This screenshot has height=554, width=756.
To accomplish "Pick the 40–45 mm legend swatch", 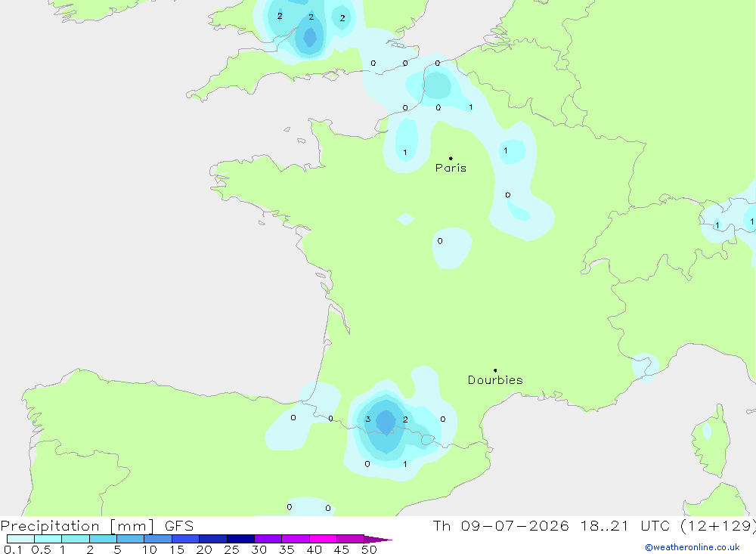I will coord(323,539).
